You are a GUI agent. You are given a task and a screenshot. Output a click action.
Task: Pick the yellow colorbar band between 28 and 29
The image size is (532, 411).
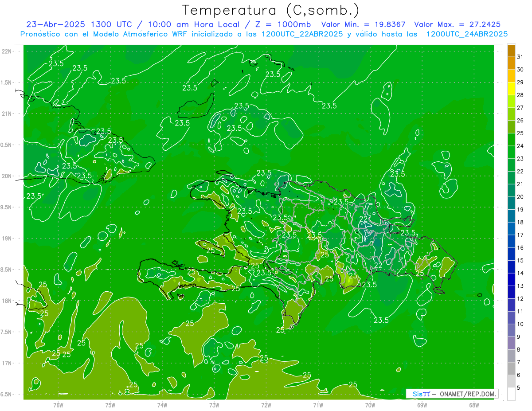coord(511,89)
